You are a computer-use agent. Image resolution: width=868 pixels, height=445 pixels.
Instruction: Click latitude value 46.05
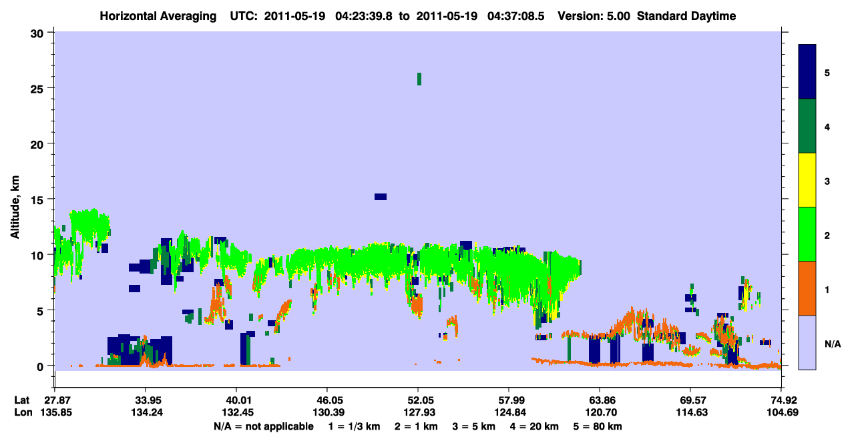[x=327, y=400]
